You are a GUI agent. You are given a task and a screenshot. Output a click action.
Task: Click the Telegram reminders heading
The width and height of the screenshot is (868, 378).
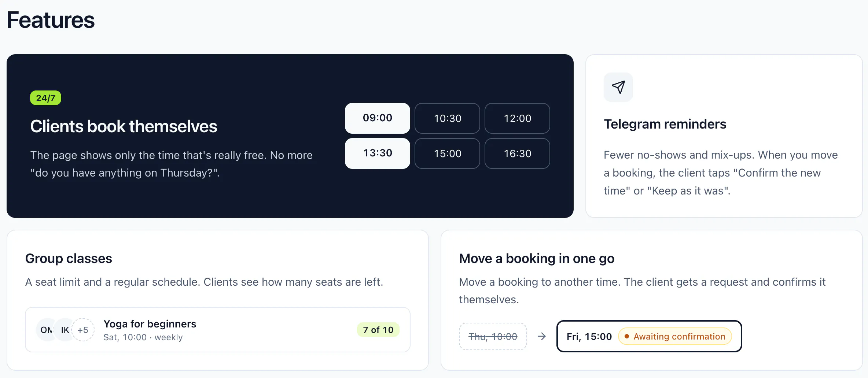point(665,124)
